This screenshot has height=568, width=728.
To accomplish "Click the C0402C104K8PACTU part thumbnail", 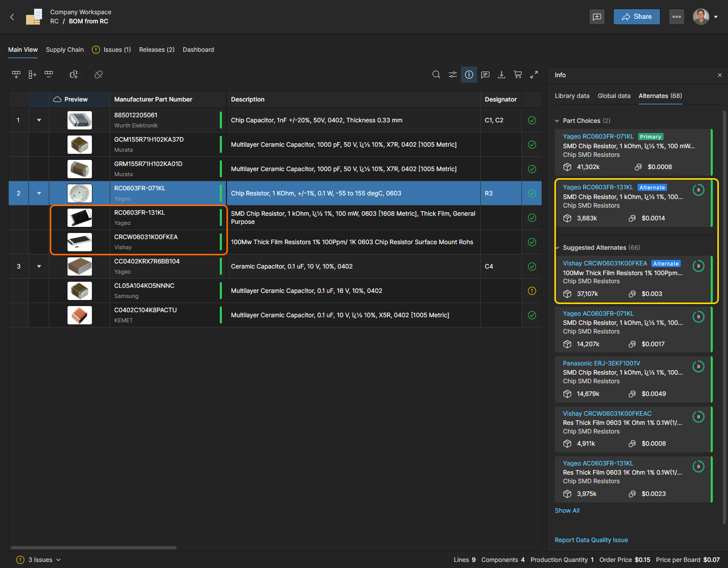I will pos(80,315).
